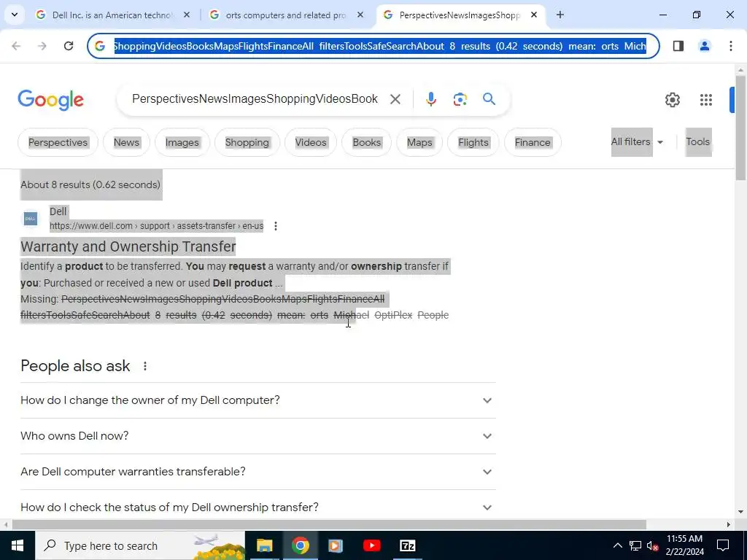Click the Chrome taskbar icon
This screenshot has width=747, height=560.
click(300, 545)
